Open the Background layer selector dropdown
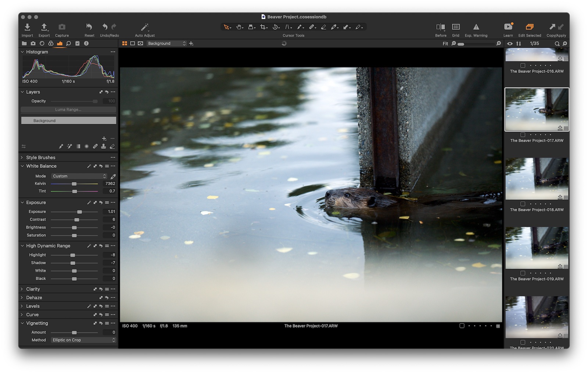The image size is (588, 373). (166, 43)
